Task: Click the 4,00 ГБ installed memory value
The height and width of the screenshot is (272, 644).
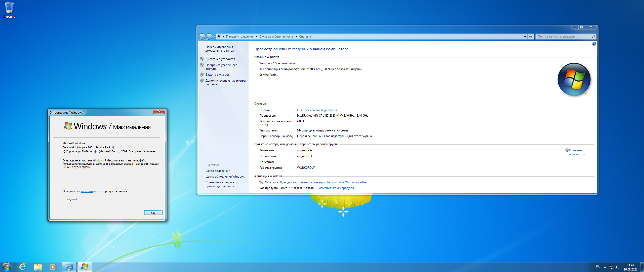Action: pos(302,121)
